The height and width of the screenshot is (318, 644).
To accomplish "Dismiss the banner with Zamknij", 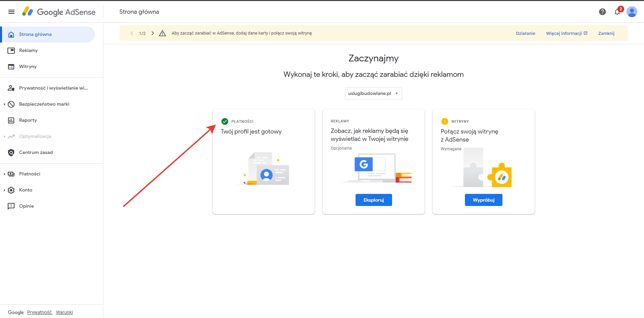I will click(x=606, y=34).
